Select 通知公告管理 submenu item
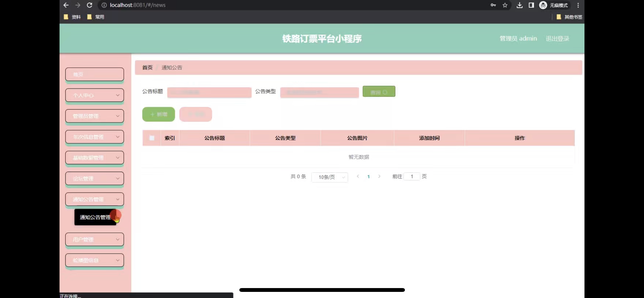 pyautogui.click(x=95, y=217)
